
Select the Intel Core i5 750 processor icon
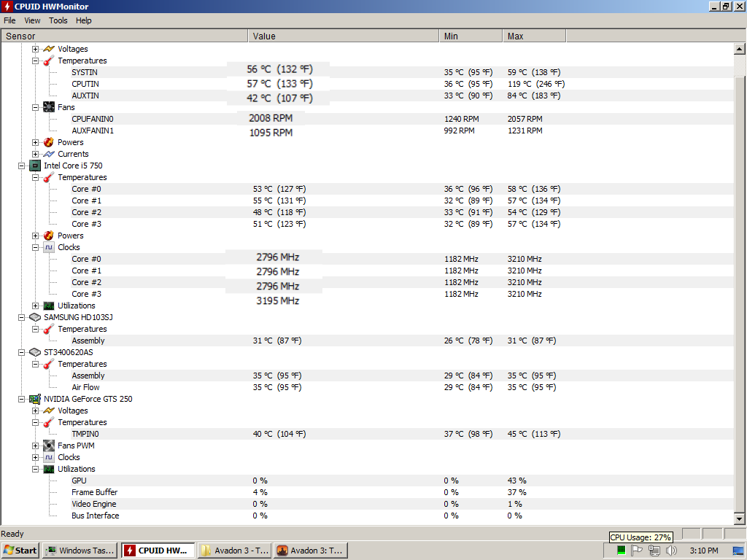point(35,166)
